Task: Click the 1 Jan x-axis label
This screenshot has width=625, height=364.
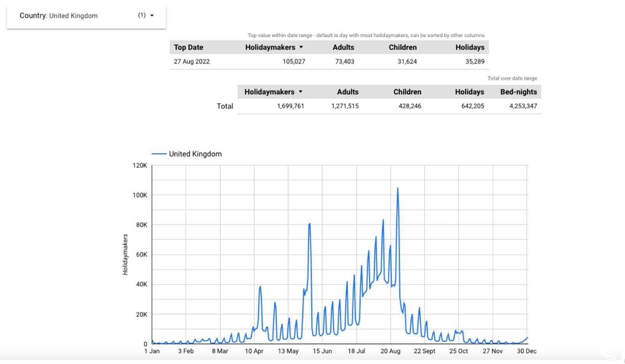Action: coord(152,351)
